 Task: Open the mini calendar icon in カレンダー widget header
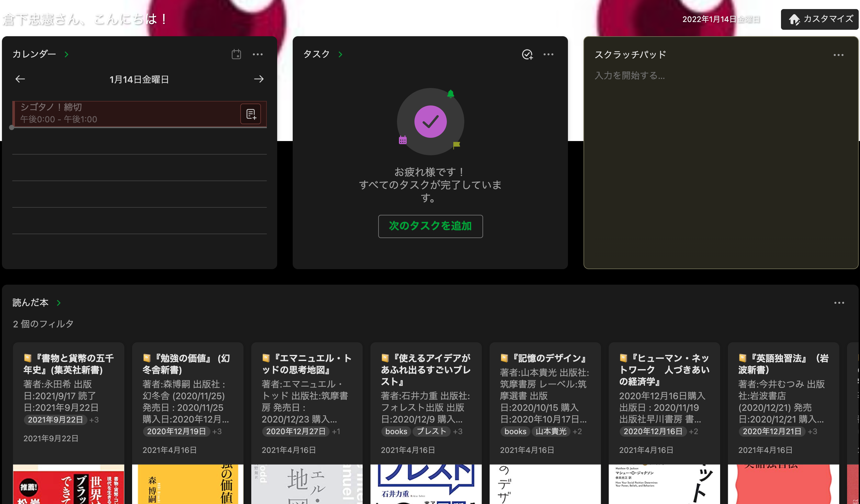pos(237,54)
